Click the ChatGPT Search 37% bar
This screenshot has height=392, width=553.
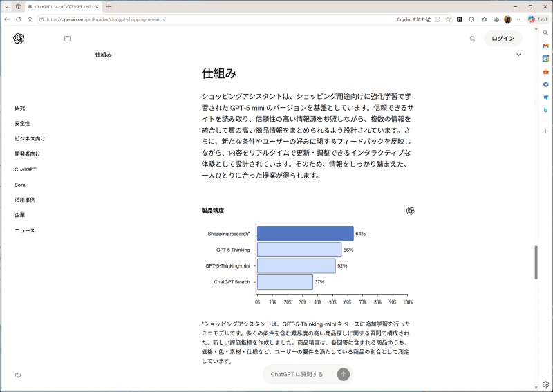coord(285,282)
